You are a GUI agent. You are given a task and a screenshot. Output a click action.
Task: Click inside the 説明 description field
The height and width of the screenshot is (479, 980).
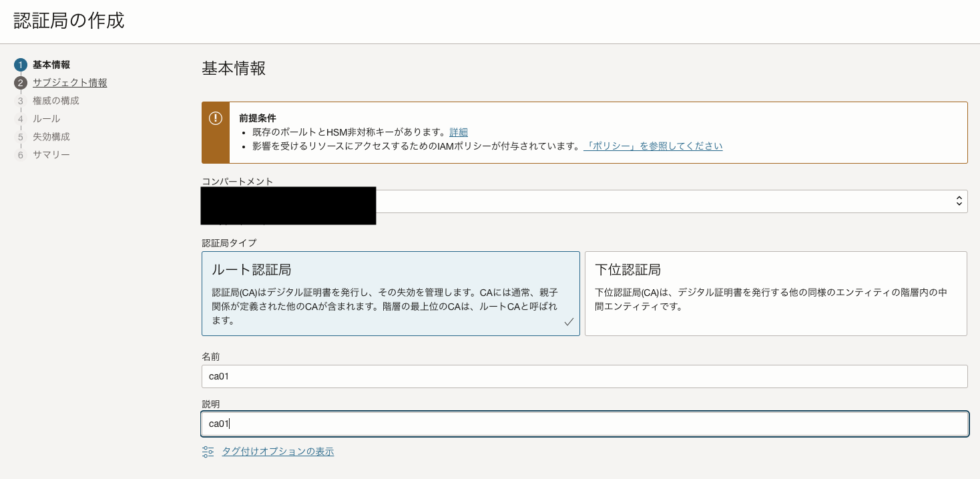click(x=584, y=424)
